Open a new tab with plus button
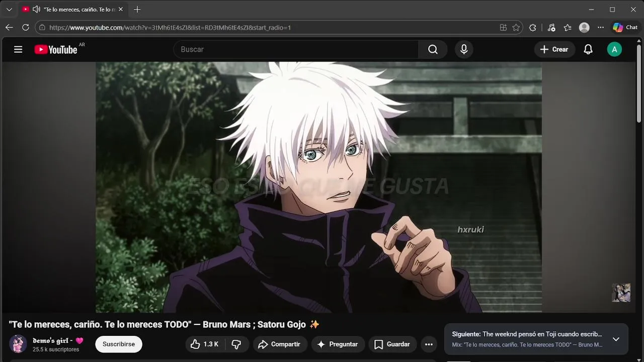 pyautogui.click(x=137, y=9)
